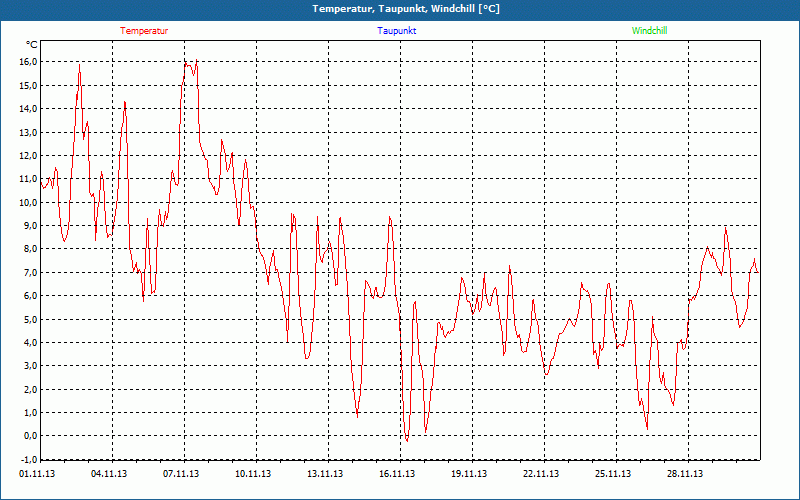Click the 16,0 y-axis label
800x500 pixels.
28,62
